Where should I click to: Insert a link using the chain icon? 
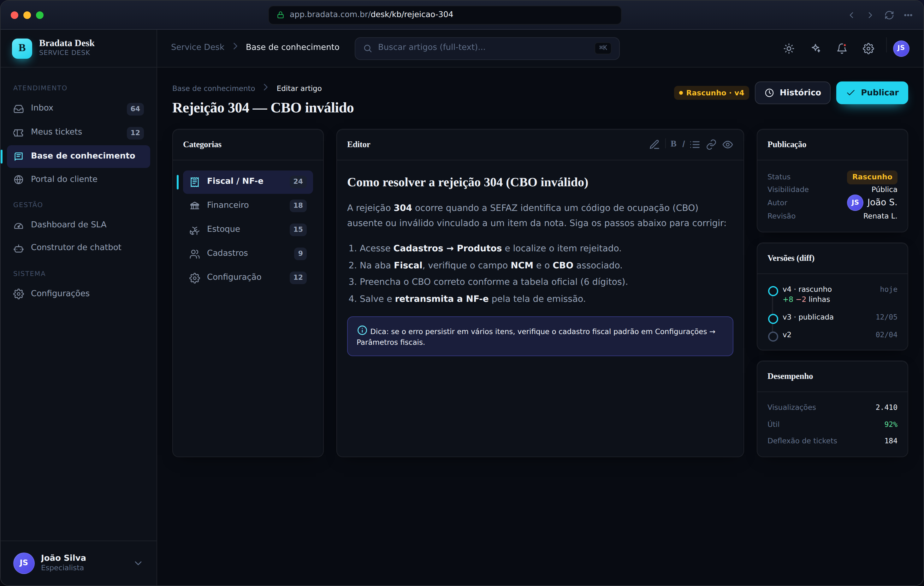coord(711,144)
